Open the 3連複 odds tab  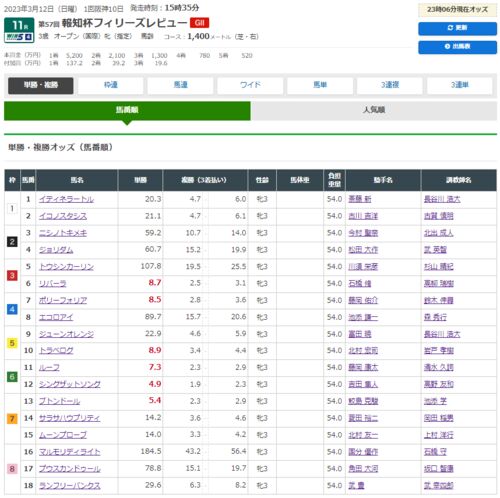[x=390, y=85]
